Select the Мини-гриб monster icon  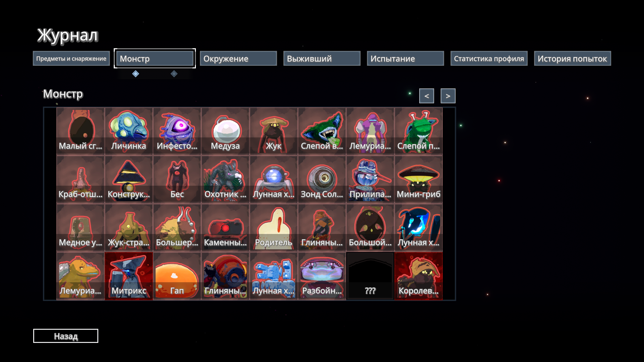418,179
